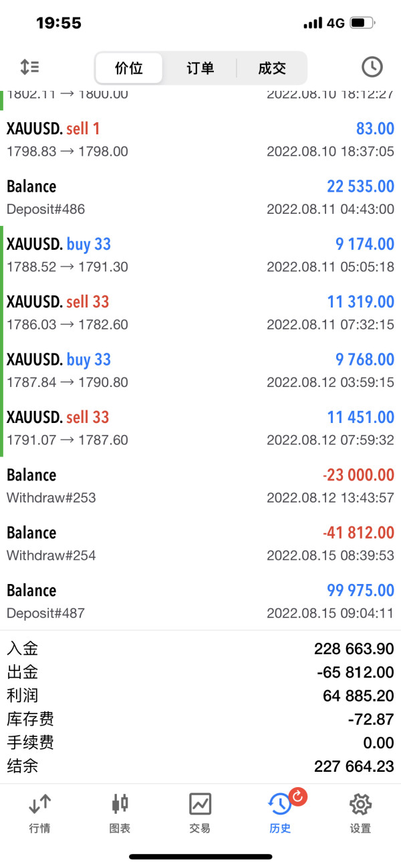Open the 历史 history icon
The height and width of the screenshot is (868, 401).
coord(279,812)
